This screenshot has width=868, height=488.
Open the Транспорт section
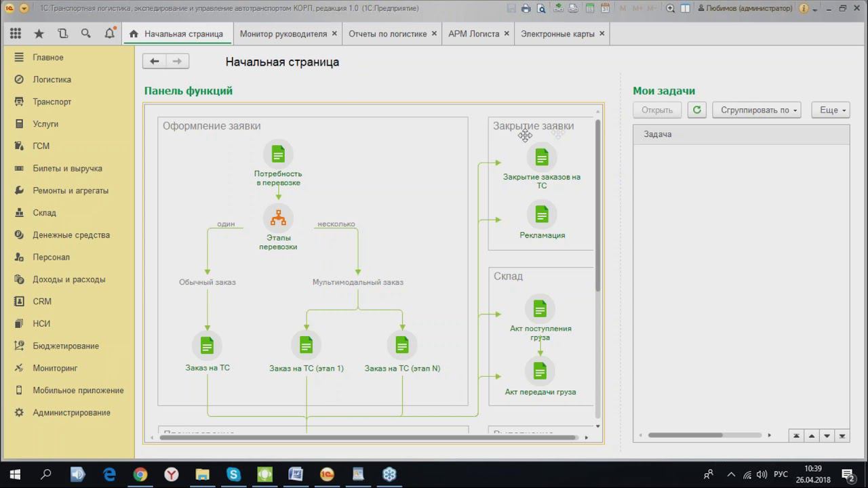pyautogui.click(x=52, y=102)
